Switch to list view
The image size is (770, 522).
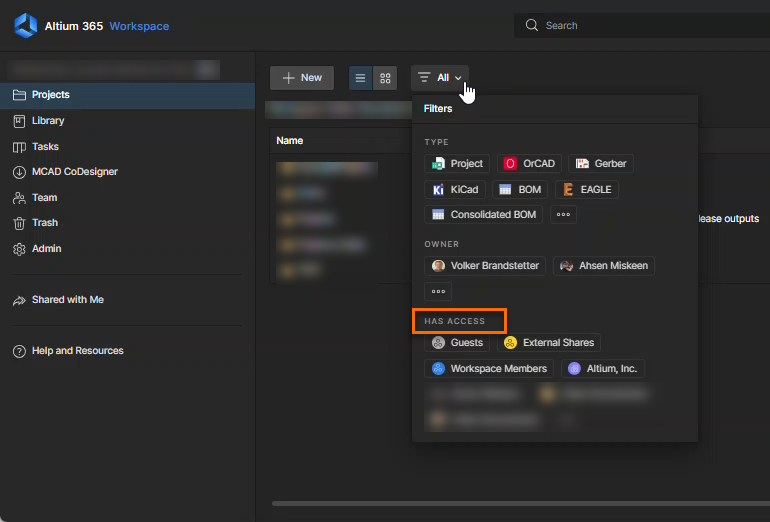point(360,78)
